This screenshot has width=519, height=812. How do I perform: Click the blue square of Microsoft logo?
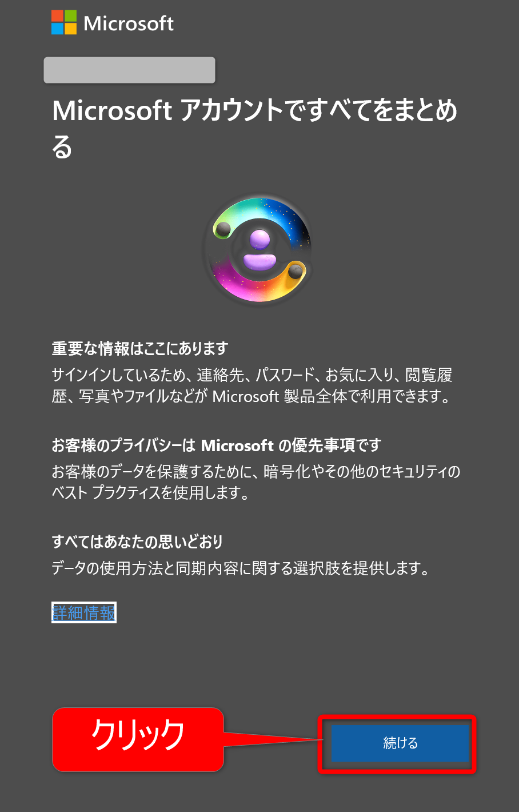coord(57,29)
